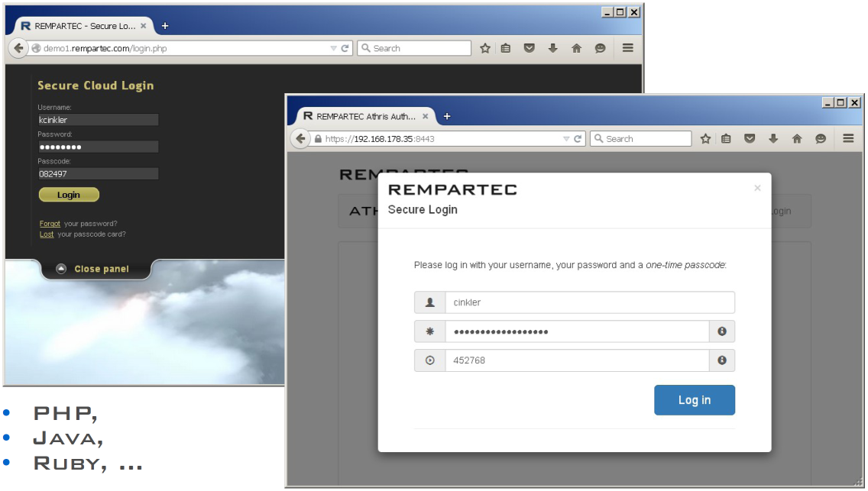Open the hamburger menu in the front browser window
The height and width of the screenshot is (491, 868).
(x=848, y=139)
